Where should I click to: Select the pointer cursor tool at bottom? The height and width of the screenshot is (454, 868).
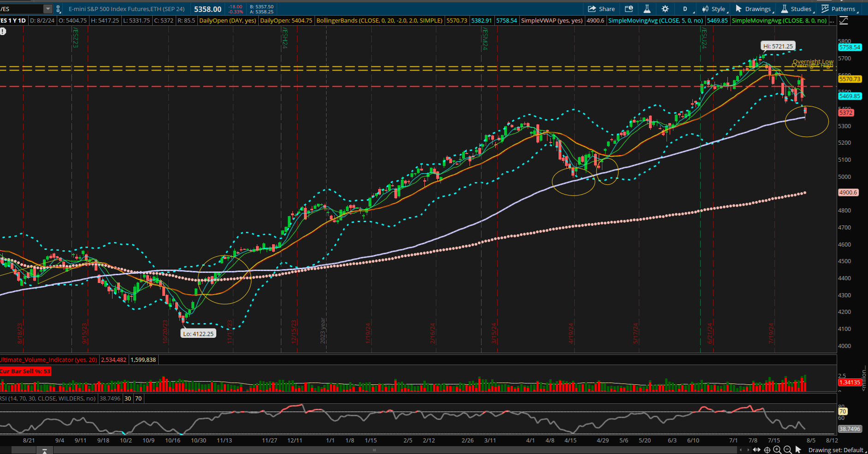(798, 450)
